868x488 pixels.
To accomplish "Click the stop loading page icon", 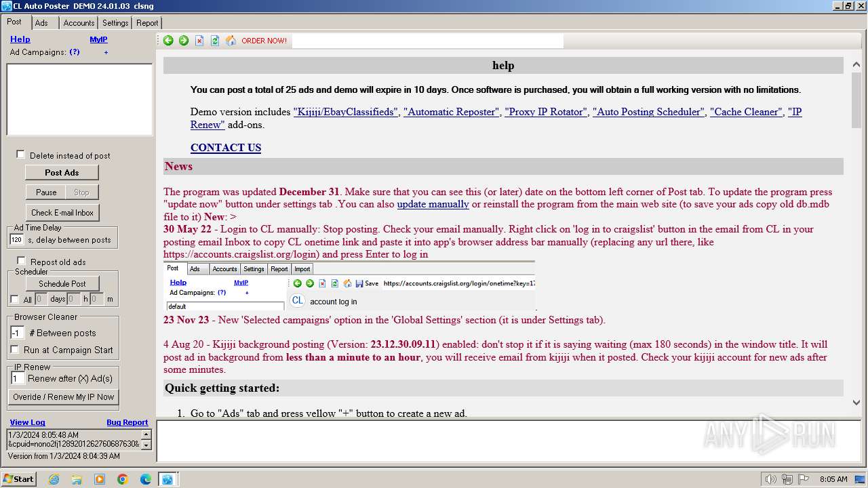I will [199, 41].
